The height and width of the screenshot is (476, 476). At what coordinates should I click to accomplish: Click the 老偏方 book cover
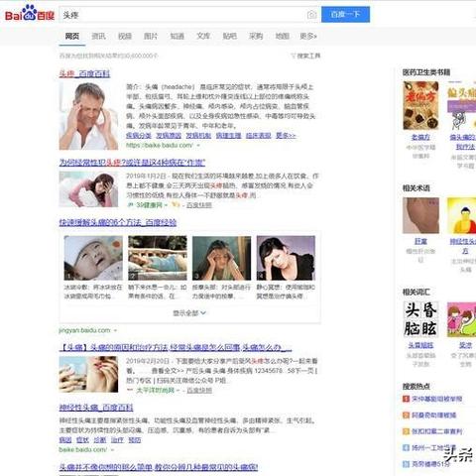[420, 105]
